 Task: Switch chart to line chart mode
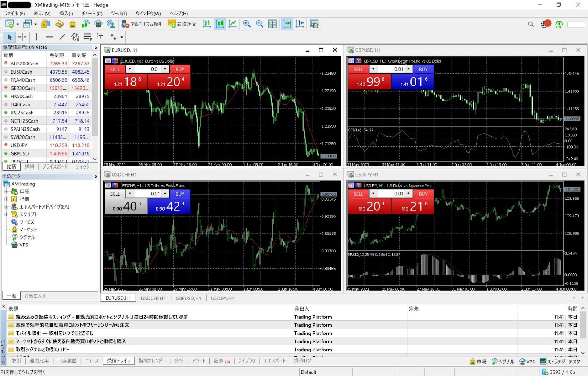click(232, 24)
